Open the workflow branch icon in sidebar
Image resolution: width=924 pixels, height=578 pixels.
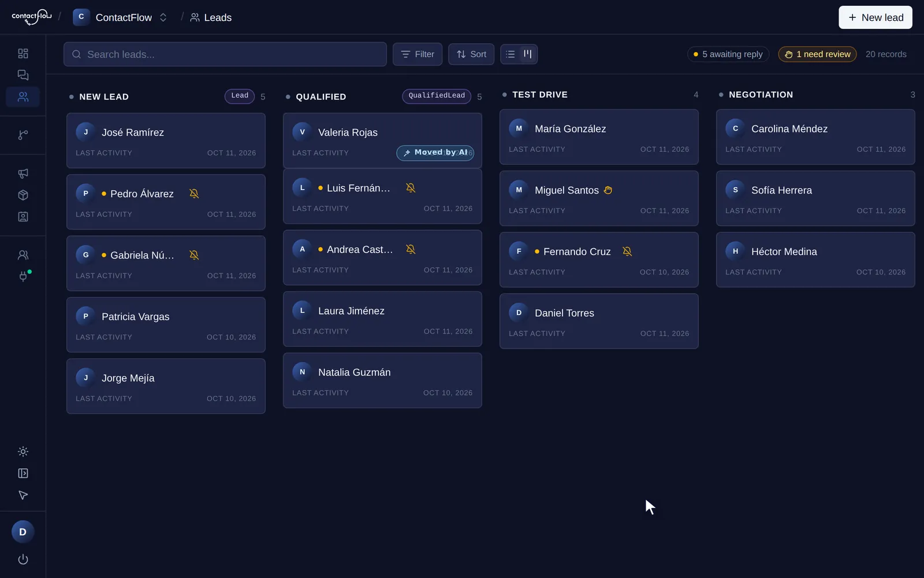tap(23, 135)
